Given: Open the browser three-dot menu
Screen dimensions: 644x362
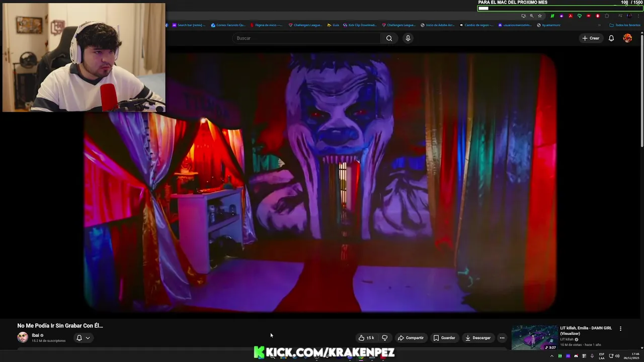Looking at the screenshot, I should click(639, 16).
